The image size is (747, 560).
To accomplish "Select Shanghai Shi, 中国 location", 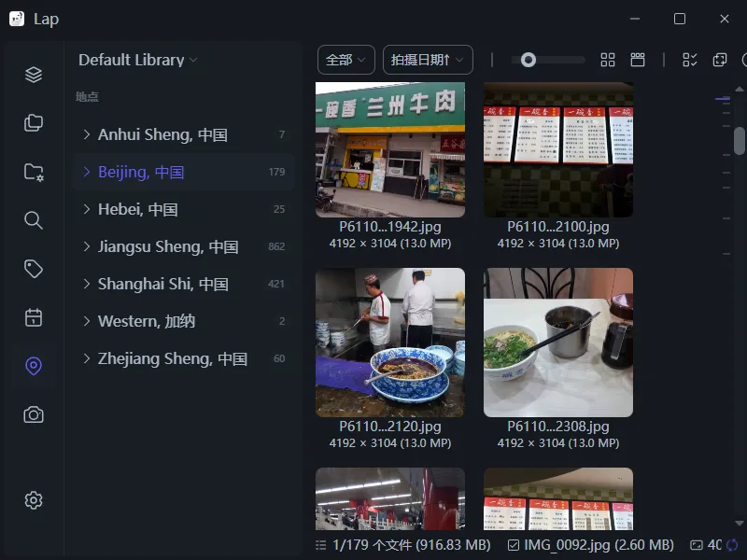I will (183, 284).
